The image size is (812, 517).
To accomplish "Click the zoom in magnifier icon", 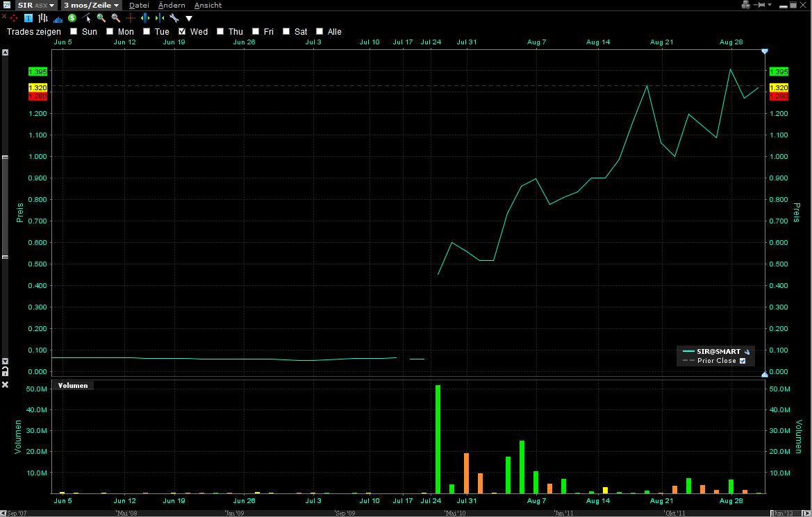I will click(101, 18).
